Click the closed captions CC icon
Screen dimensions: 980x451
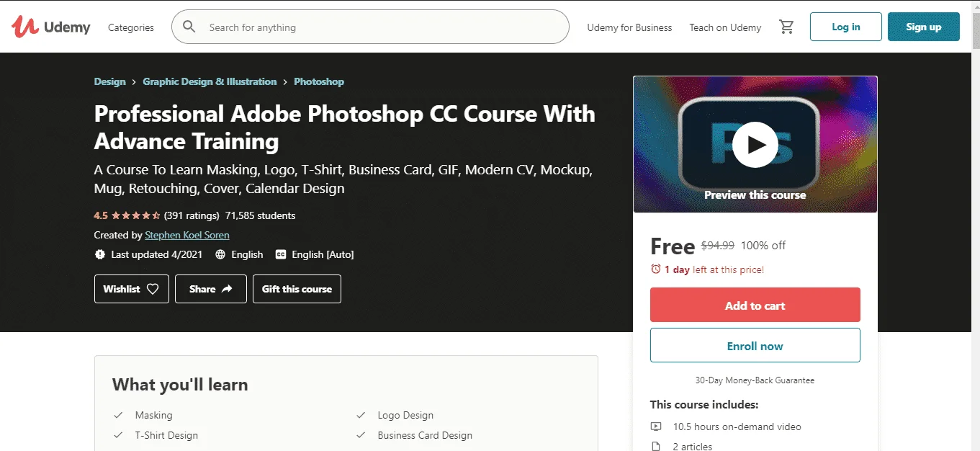(281, 254)
